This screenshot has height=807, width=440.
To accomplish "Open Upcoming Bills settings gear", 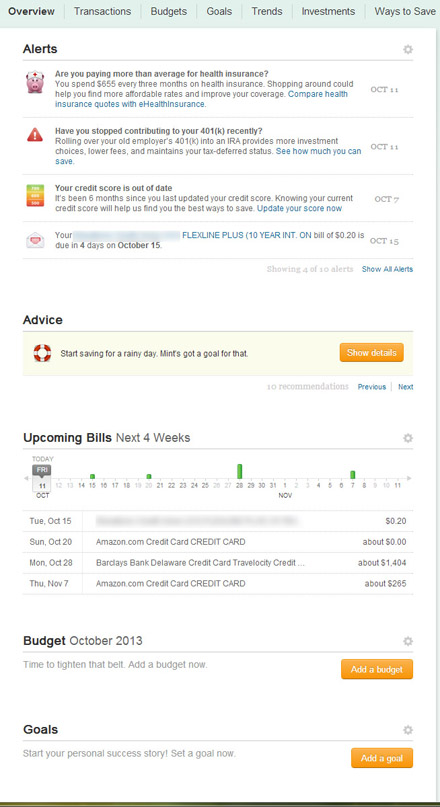I will pos(408,438).
